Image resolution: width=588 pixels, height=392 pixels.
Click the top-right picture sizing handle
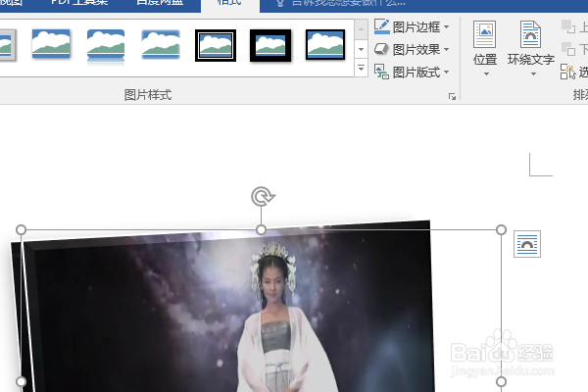coord(502,229)
